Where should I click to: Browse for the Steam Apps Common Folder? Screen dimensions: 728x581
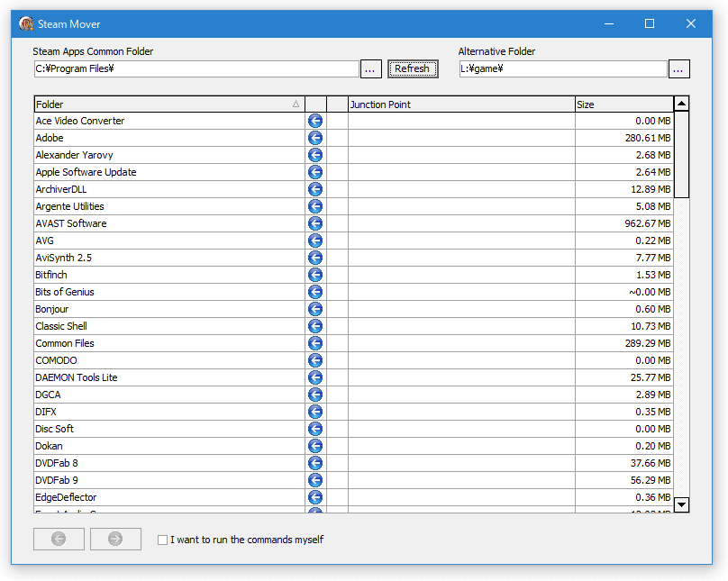[371, 69]
